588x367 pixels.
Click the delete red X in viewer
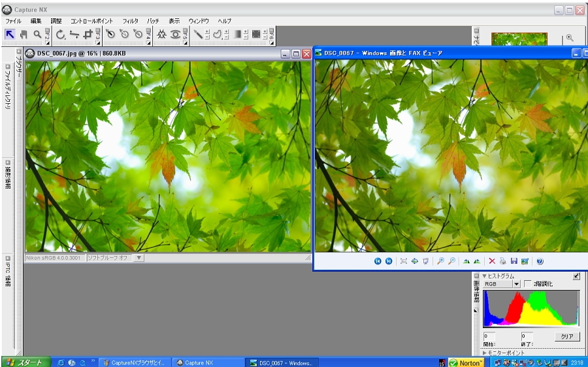pyautogui.click(x=492, y=261)
